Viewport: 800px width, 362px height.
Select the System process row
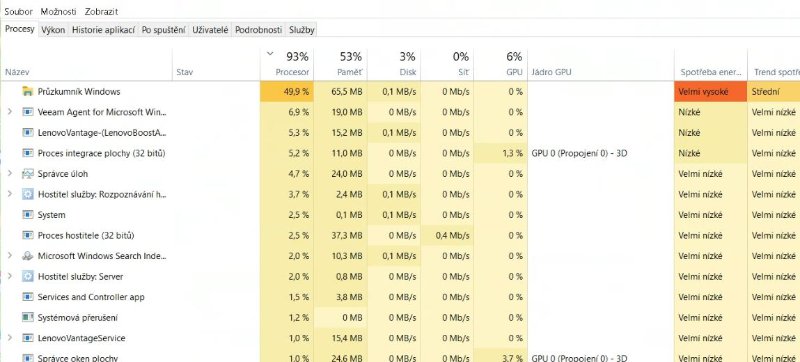[400, 215]
